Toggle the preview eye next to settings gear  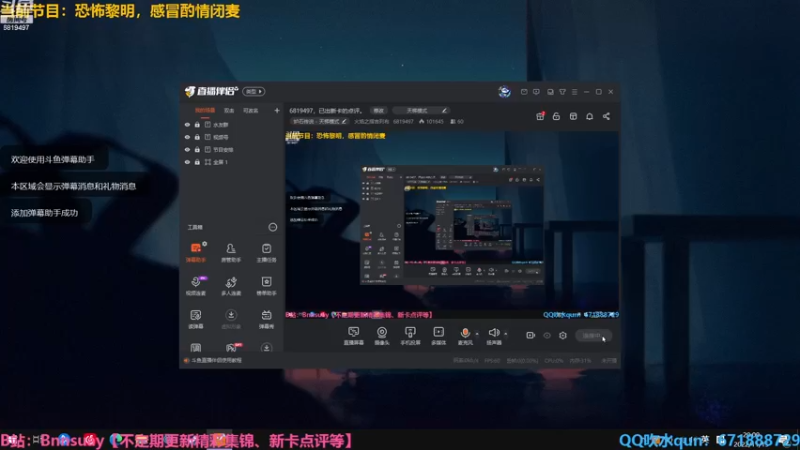pos(547,335)
